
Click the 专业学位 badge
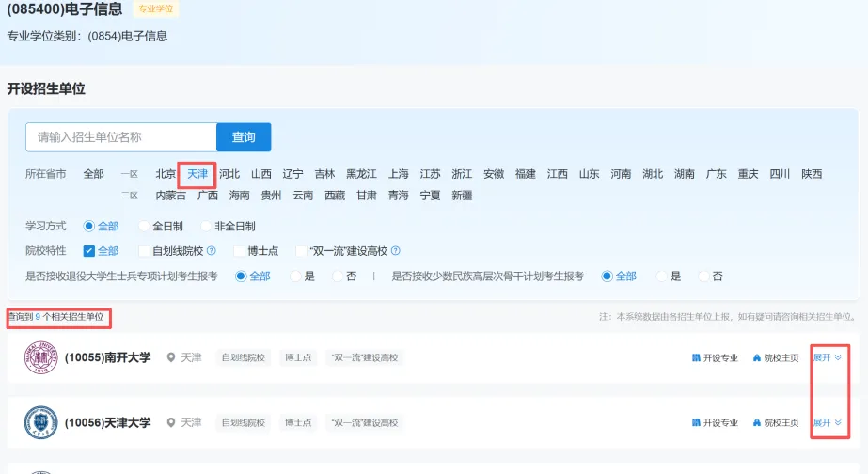[x=155, y=8]
